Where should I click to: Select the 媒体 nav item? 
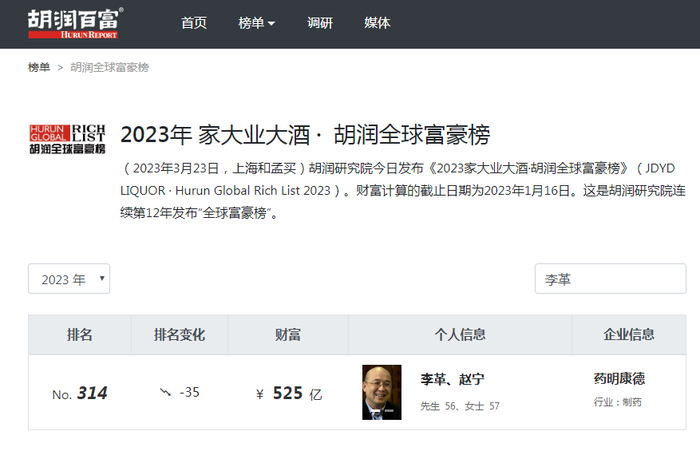tap(378, 23)
